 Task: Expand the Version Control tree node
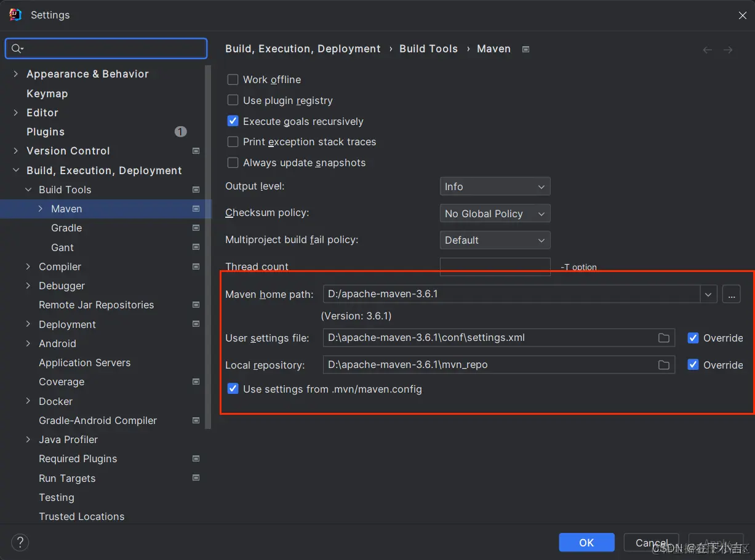pyautogui.click(x=15, y=151)
